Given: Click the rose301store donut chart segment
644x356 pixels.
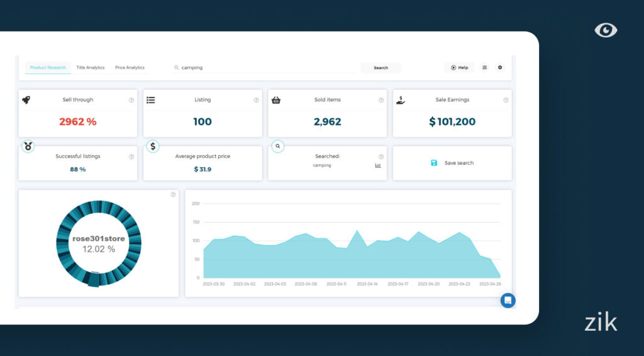Looking at the screenshot, I should [x=93, y=280].
